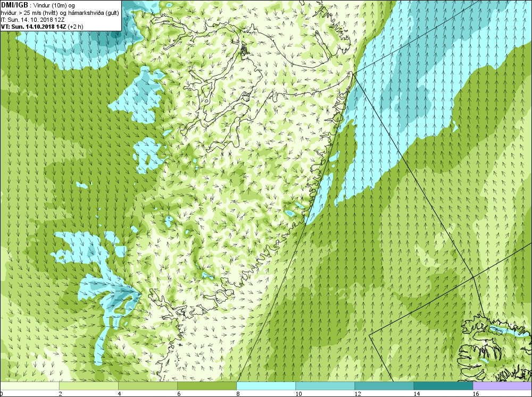
Task: Click the 0–2 m/s pale legend swatch
Action: pos(29,386)
